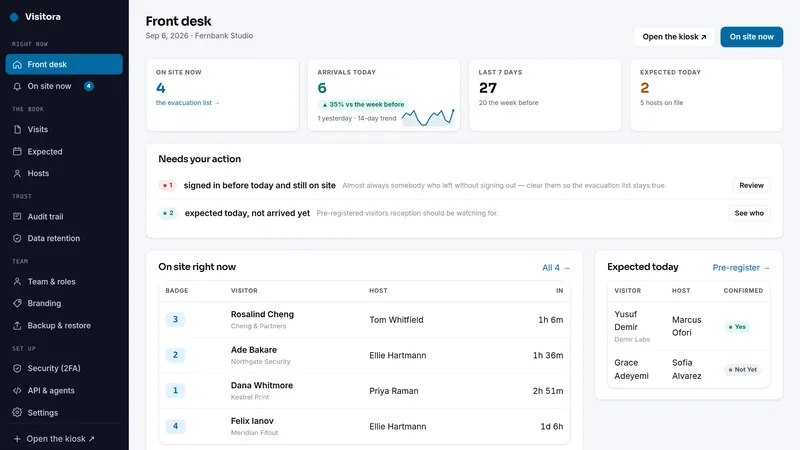Click the Hosts person icon

click(x=17, y=173)
